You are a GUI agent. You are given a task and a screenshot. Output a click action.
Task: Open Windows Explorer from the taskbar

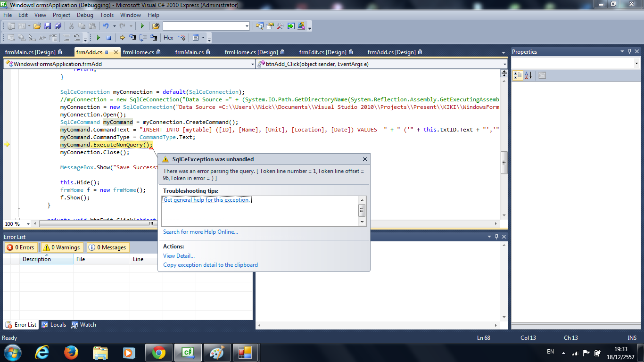(100, 352)
